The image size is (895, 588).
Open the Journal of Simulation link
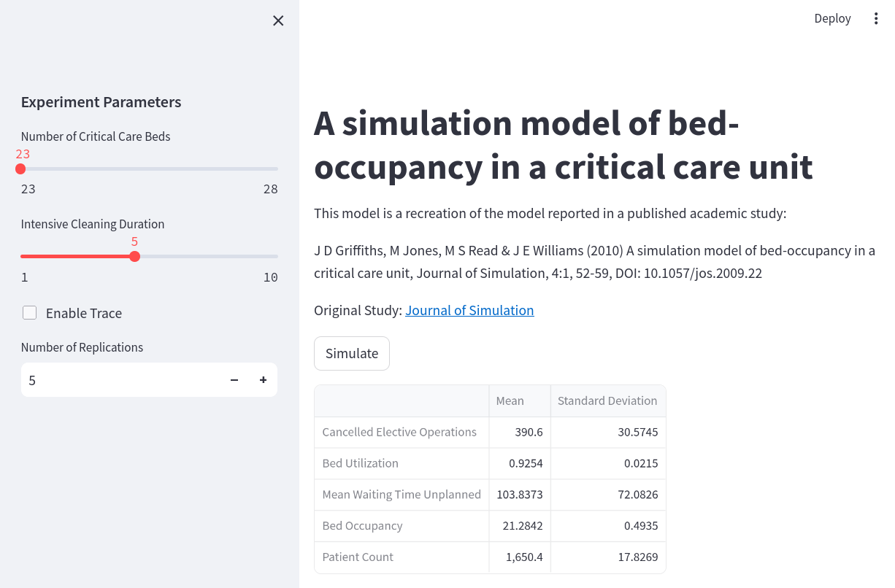tap(469, 310)
